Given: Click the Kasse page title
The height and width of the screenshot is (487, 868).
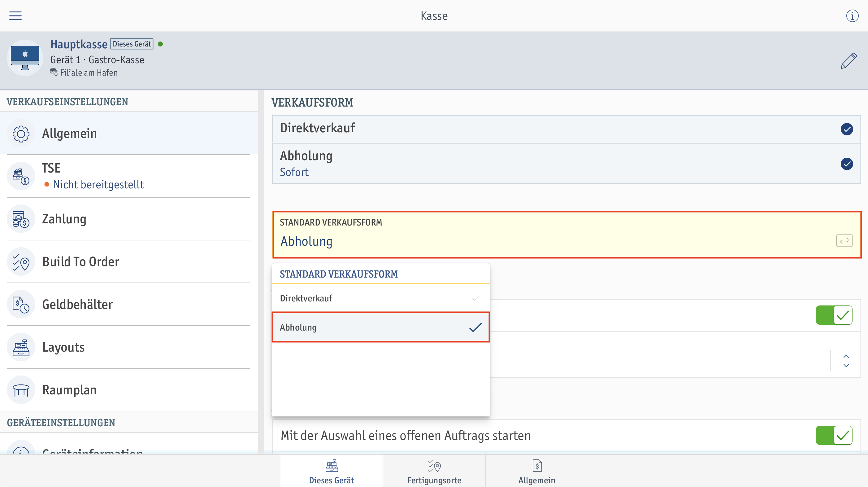Looking at the screenshot, I should click(434, 16).
